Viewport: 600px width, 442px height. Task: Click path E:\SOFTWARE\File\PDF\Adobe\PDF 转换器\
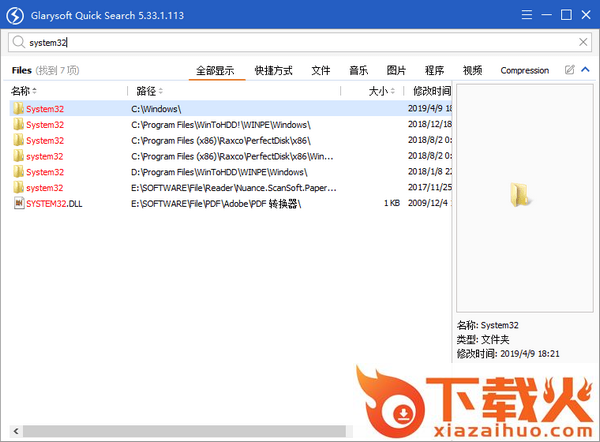coord(216,204)
